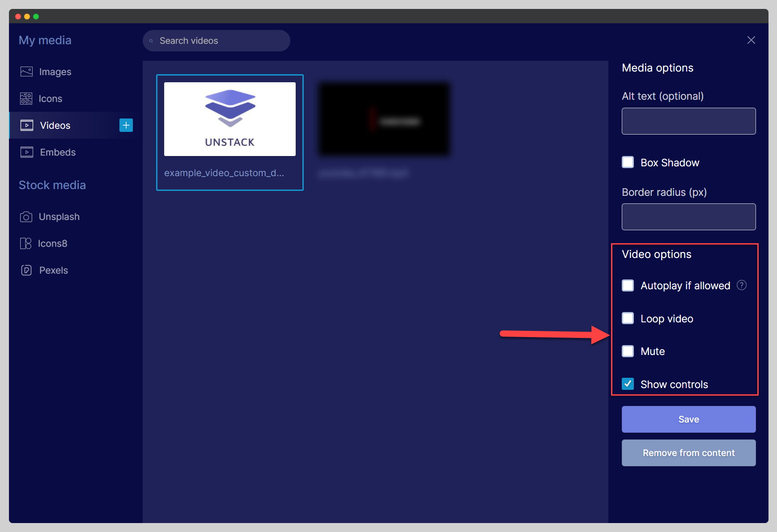Tick the Mute checkbox
The image size is (777, 532).
628,351
